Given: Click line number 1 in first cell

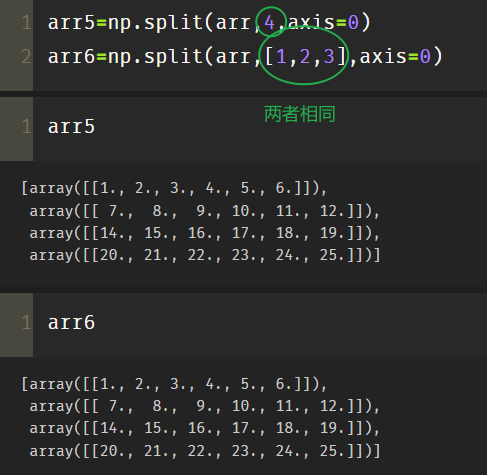Looking at the screenshot, I should tap(26, 23).
